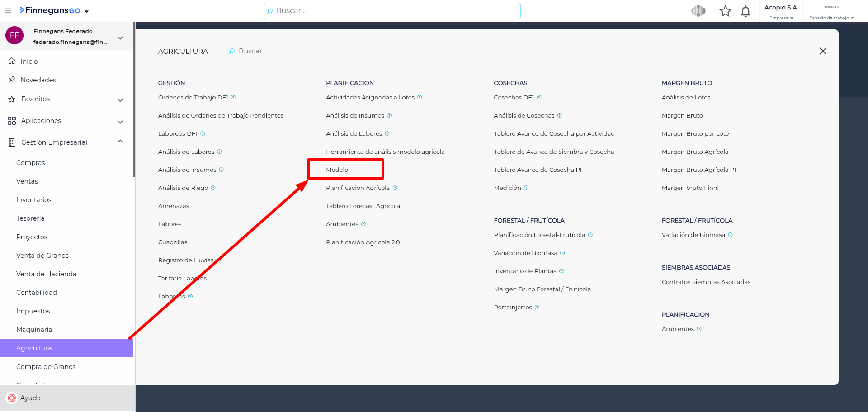The width and height of the screenshot is (868, 412).
Task: Open the Empresa dropdown for Acopio S.A.
Action: pos(781,18)
